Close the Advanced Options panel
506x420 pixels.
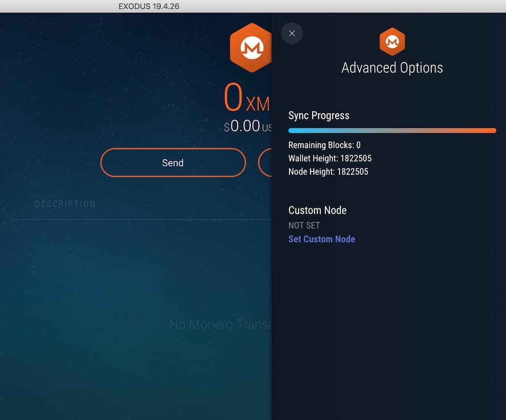(x=292, y=33)
